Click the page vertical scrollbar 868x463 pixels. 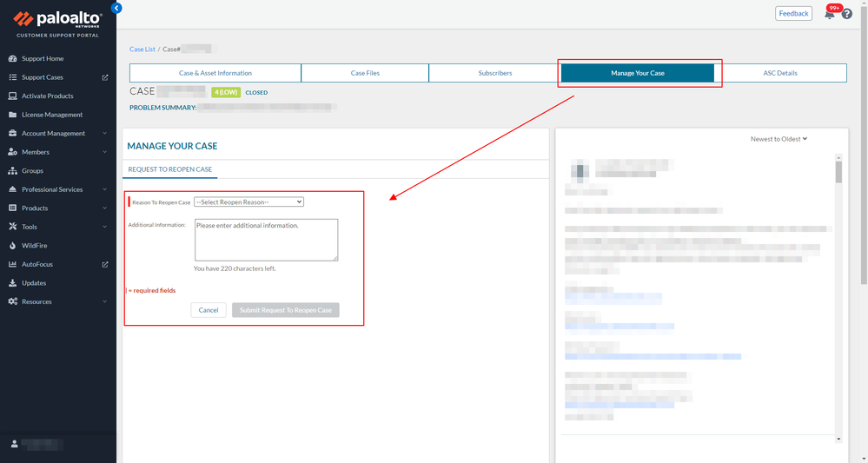click(865, 144)
